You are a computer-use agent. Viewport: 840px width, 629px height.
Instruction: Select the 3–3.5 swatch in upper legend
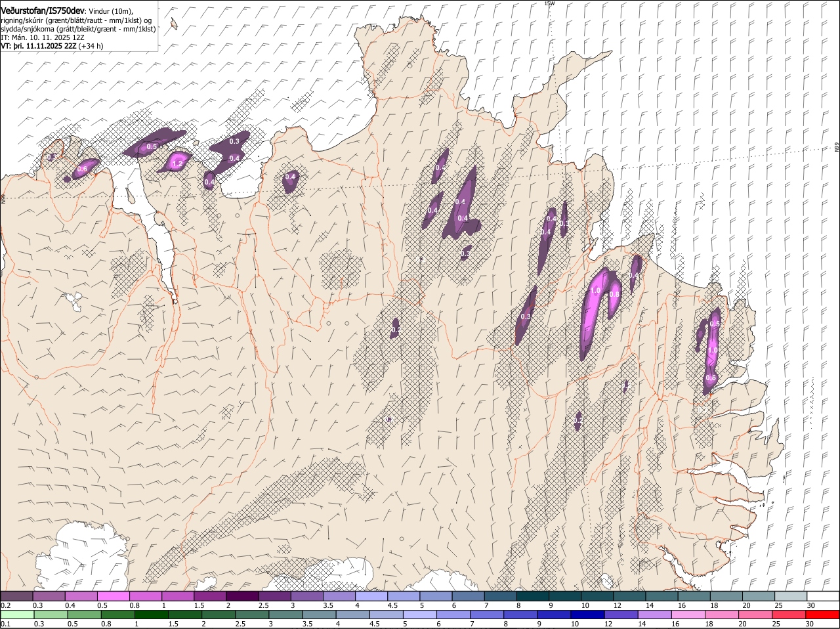tap(306, 596)
